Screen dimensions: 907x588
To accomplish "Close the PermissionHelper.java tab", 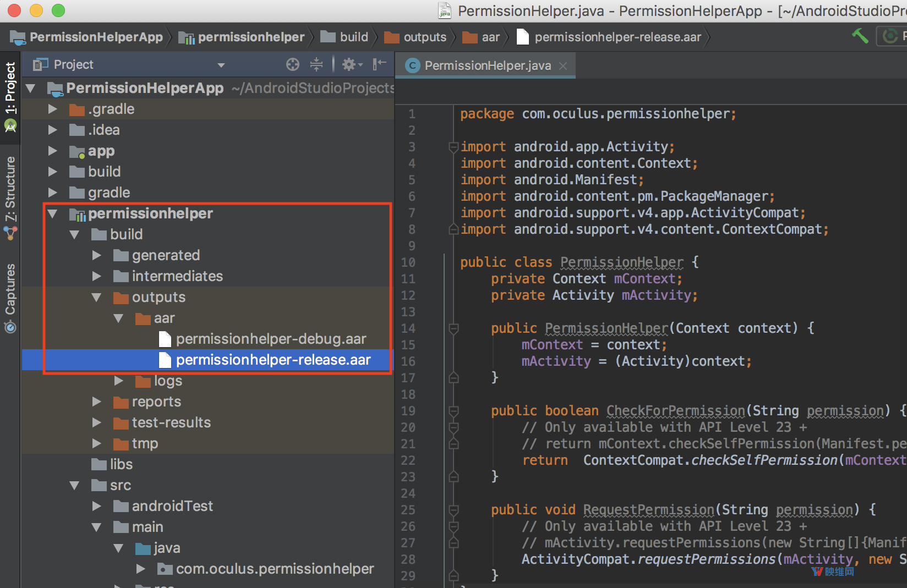I will click(563, 66).
